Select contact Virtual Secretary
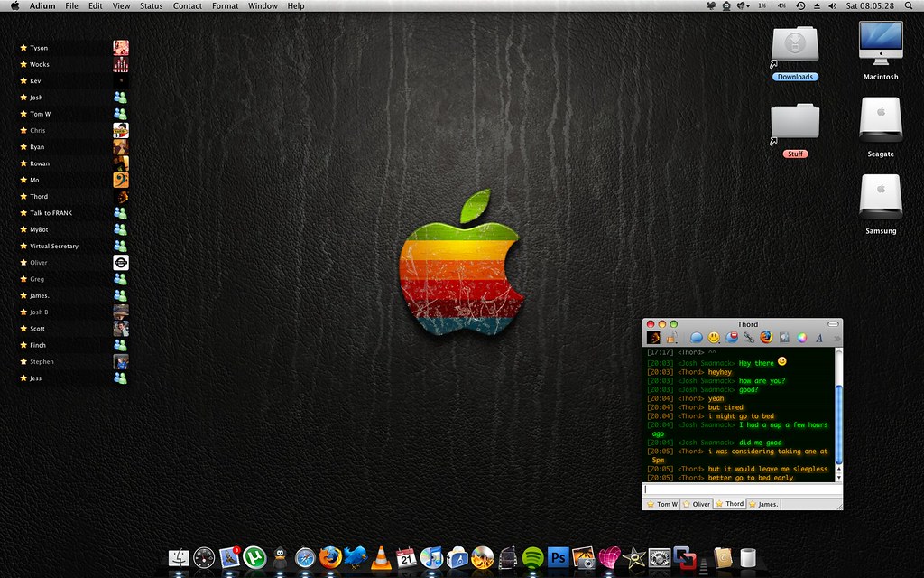 pyautogui.click(x=74, y=246)
